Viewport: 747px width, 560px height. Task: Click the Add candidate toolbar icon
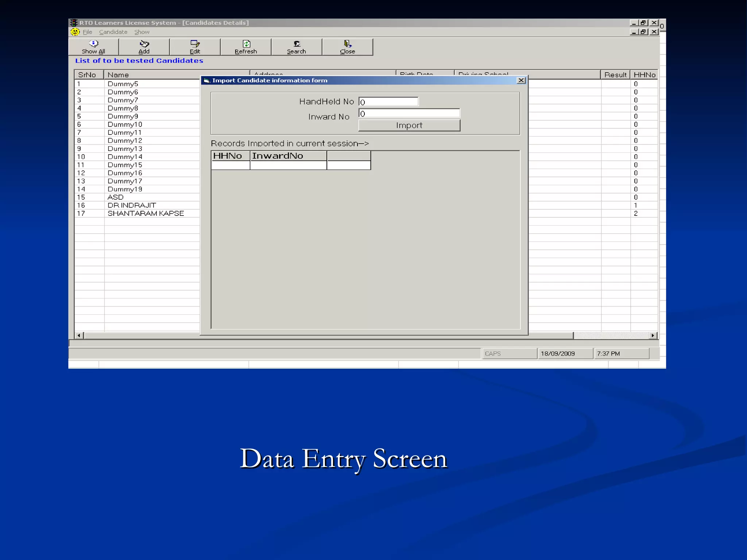click(144, 44)
